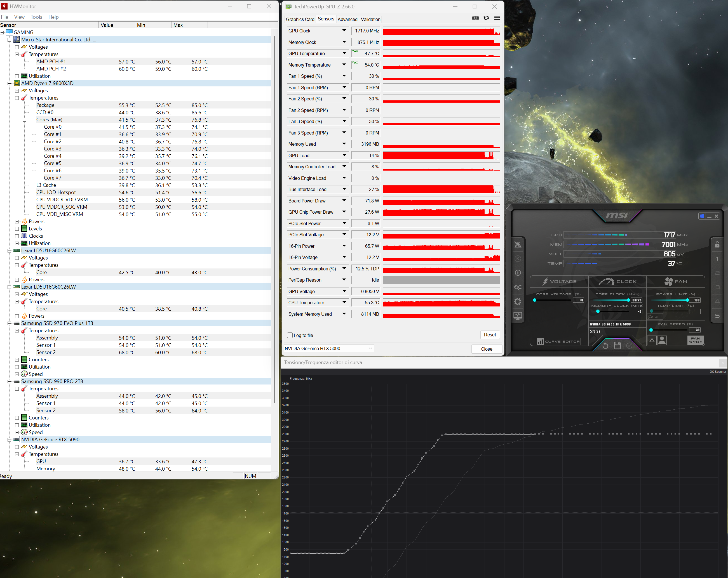Click the MSI dragon logo icon
728x578 pixels.
pos(518,244)
